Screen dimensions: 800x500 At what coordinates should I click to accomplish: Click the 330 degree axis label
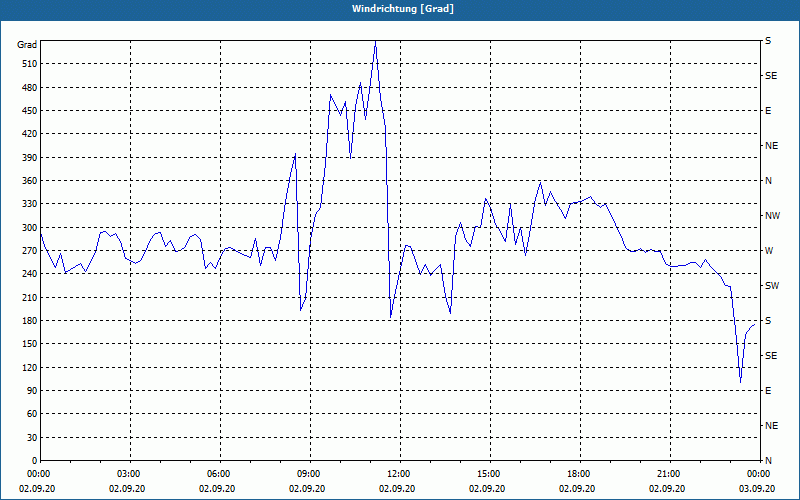31,204
